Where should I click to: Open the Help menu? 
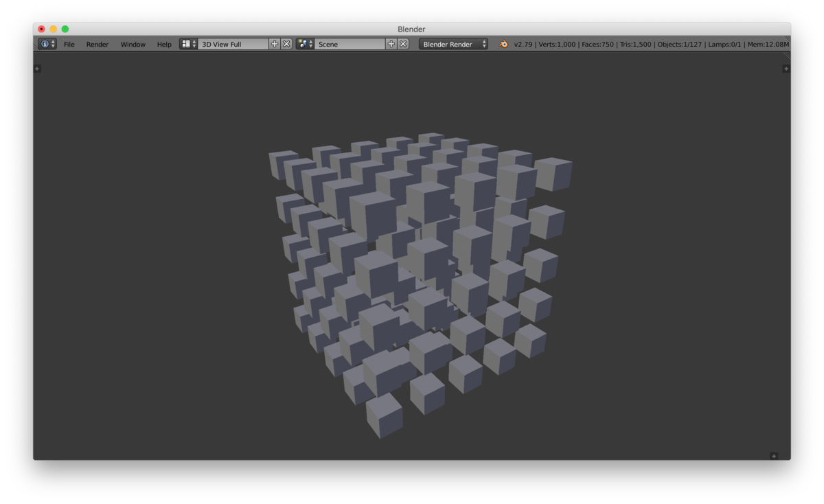pos(164,44)
